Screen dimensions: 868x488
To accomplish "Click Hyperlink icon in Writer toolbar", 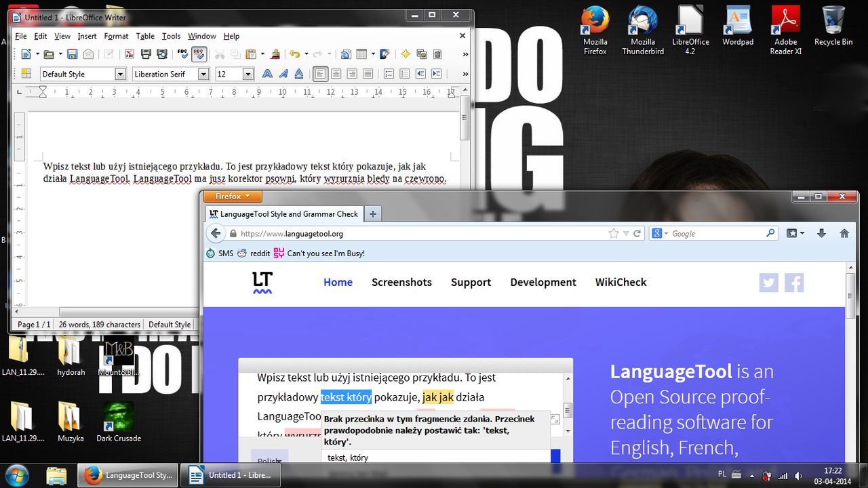I will pyautogui.click(x=346, y=54).
